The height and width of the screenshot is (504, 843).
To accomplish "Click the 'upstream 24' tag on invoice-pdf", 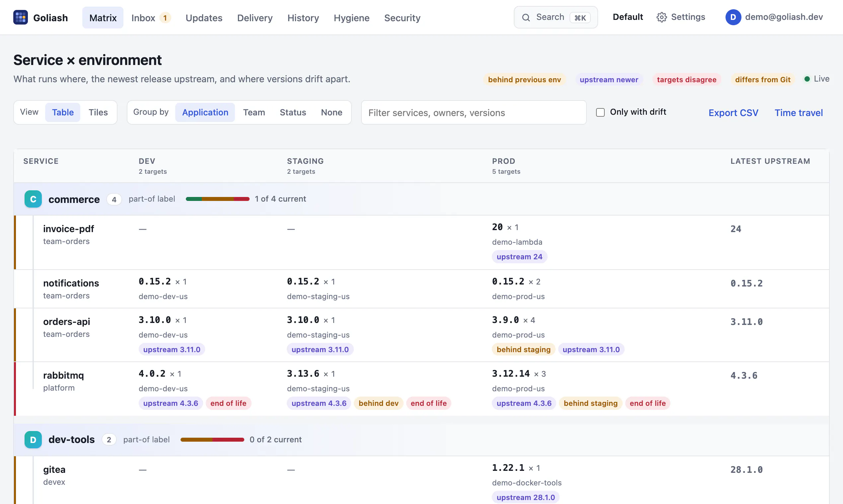I will 519,257.
